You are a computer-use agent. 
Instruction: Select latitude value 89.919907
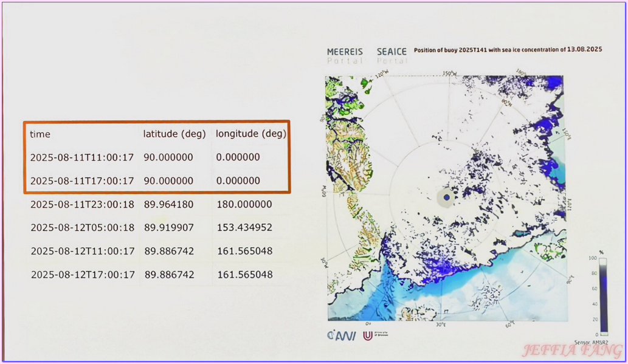(x=168, y=228)
